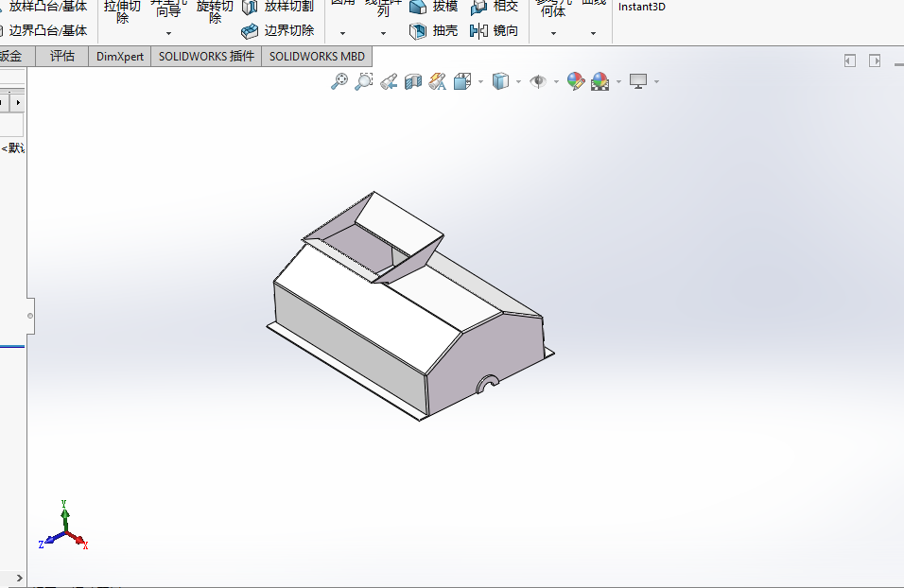Image resolution: width=904 pixels, height=588 pixels.
Task: Switch to the 评估 (Evaluate) tab
Action: pyautogui.click(x=62, y=57)
